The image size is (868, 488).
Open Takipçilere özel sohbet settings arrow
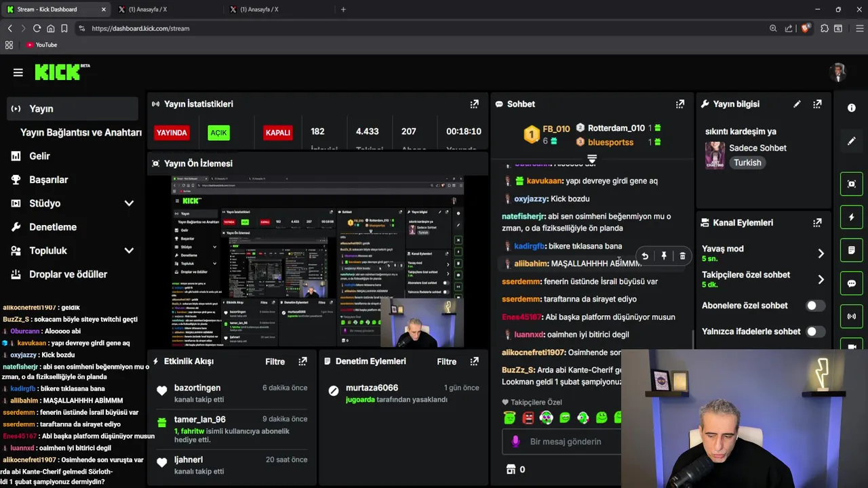click(x=821, y=279)
